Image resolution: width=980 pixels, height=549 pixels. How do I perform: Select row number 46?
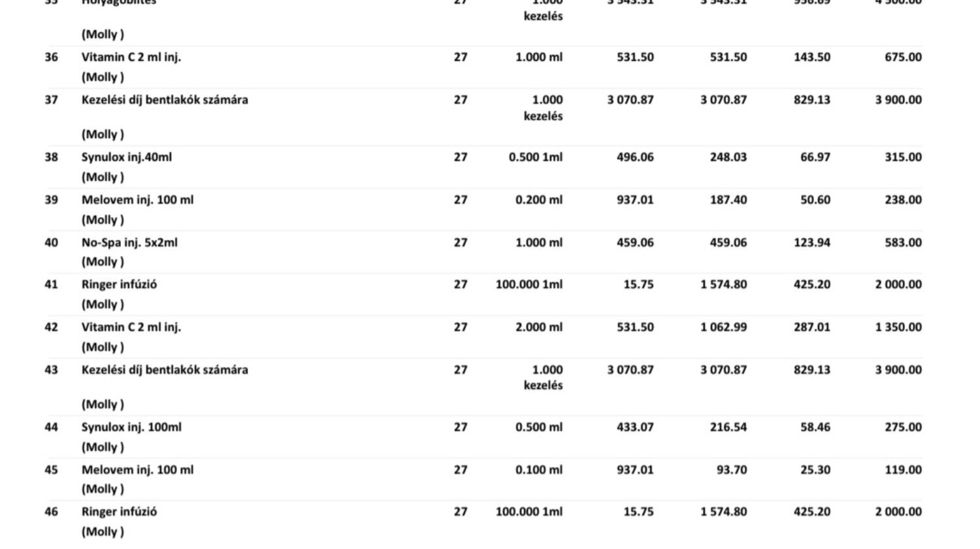tap(51, 512)
